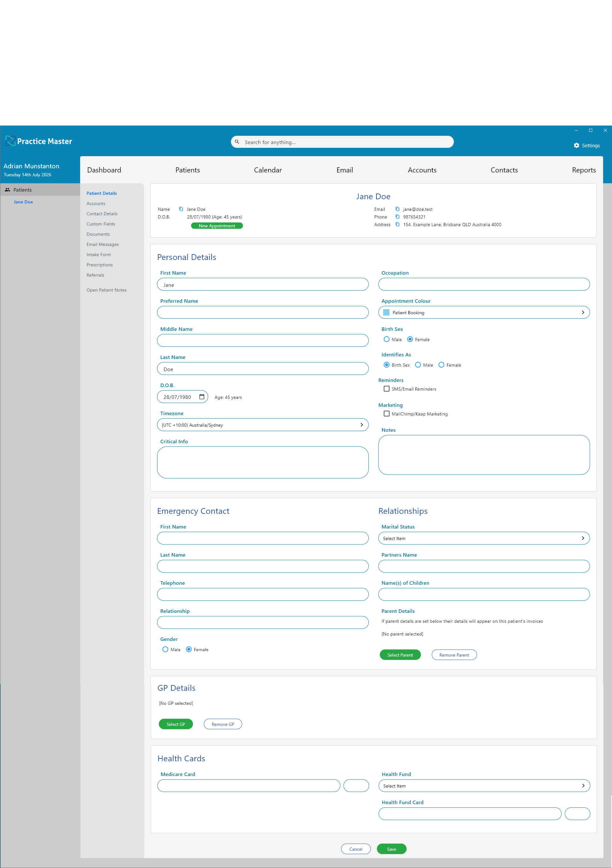Click the Select GP button
Screen dimensions: 612x868
(176, 724)
